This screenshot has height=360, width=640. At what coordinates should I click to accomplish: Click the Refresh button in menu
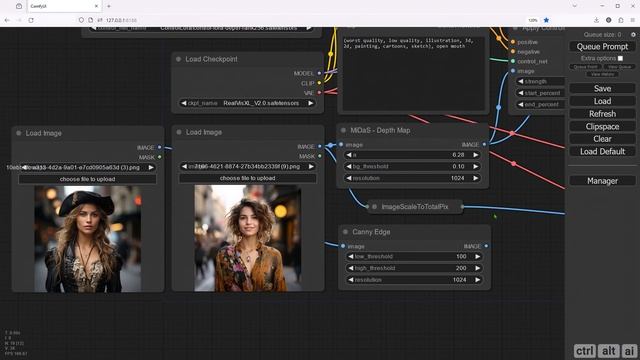click(602, 114)
